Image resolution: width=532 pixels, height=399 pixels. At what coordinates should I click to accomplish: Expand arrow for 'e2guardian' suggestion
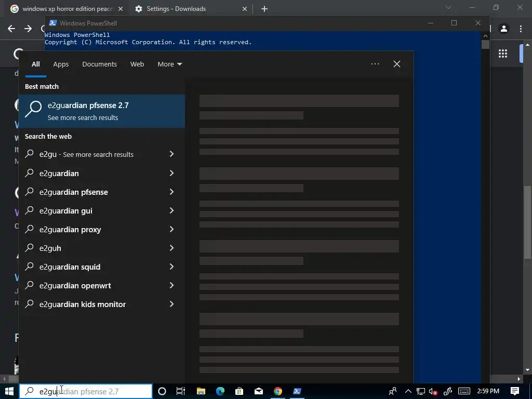click(171, 173)
